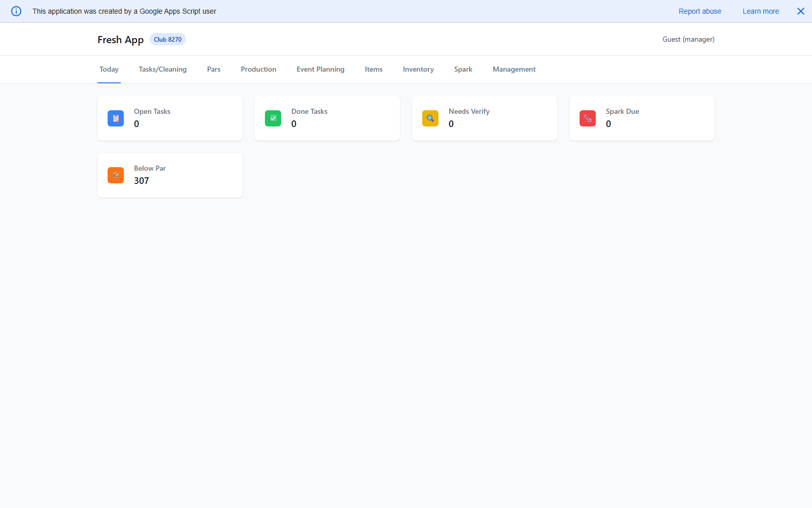Select the Items tab
Viewport: 812px width, 508px height.
point(374,69)
